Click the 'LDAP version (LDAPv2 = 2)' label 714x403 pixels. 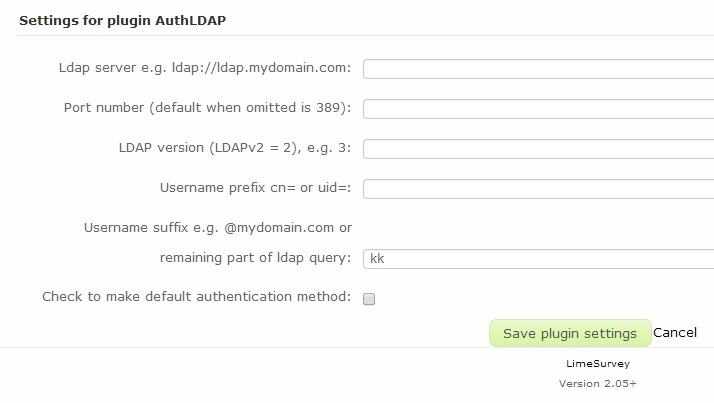234,147
